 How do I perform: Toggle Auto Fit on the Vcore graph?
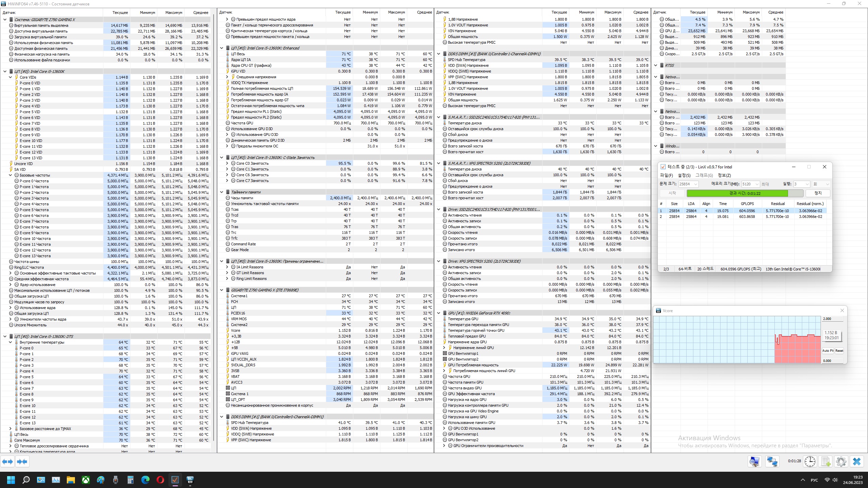827,351
